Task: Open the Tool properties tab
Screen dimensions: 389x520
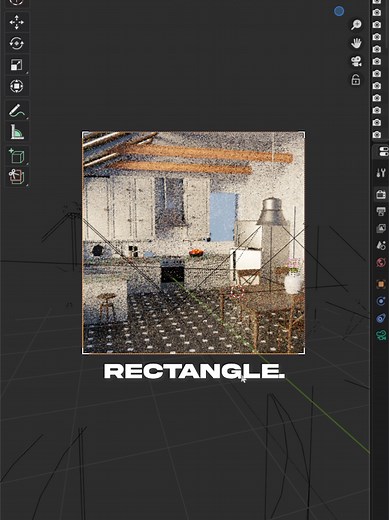Action: 381,173
